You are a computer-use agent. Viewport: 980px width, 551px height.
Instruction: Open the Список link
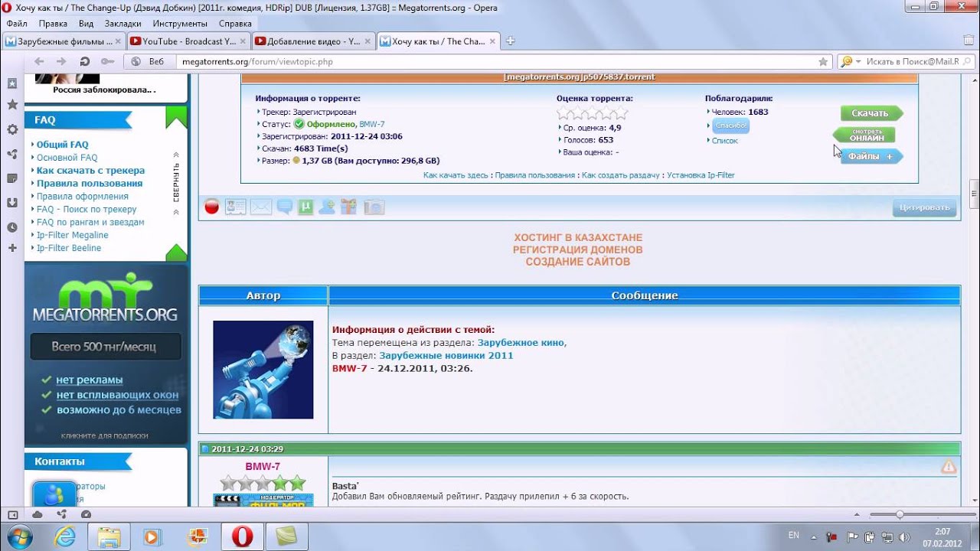pyautogui.click(x=725, y=141)
